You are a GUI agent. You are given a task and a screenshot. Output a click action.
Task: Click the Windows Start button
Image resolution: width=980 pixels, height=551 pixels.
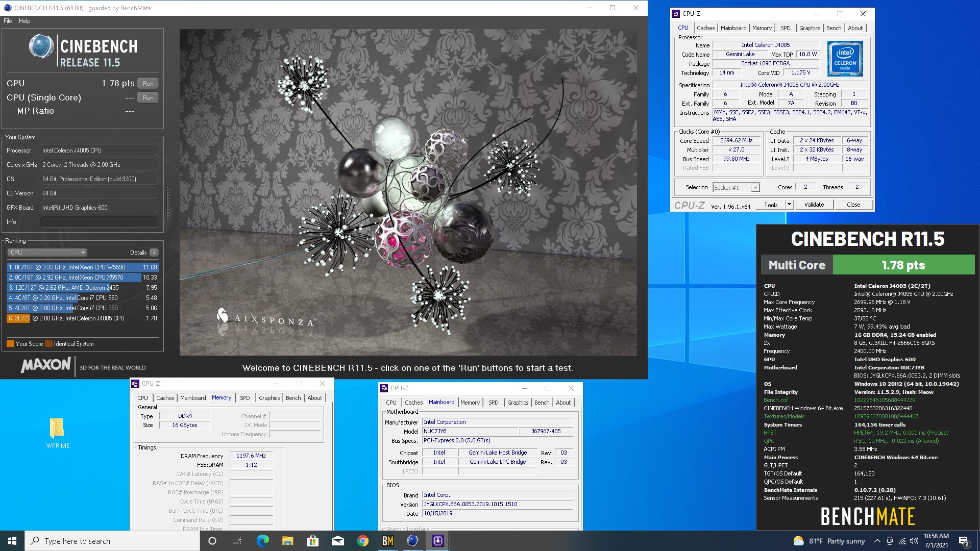[12, 541]
